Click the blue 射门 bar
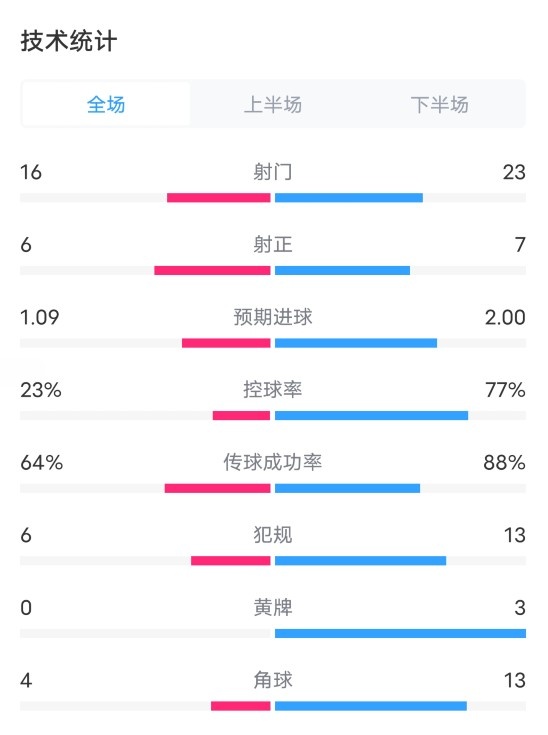The width and height of the screenshot is (548, 735). (x=349, y=198)
